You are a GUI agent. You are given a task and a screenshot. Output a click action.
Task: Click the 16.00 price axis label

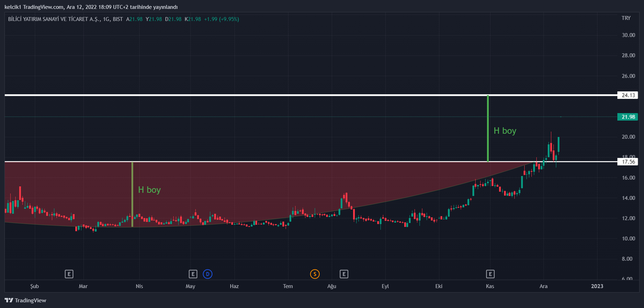tap(628, 178)
